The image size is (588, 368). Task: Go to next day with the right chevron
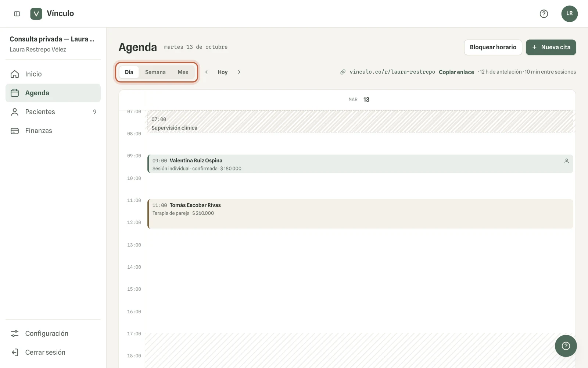tap(239, 72)
